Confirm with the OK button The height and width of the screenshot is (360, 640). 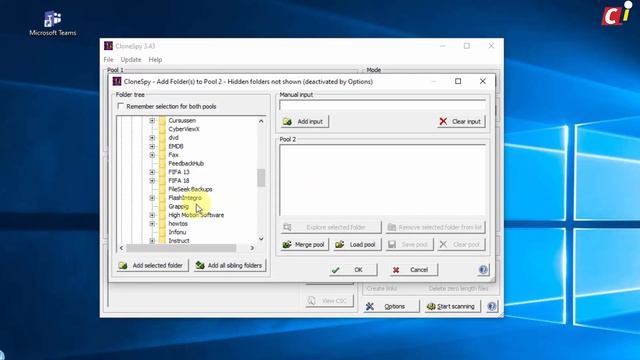(x=353, y=269)
